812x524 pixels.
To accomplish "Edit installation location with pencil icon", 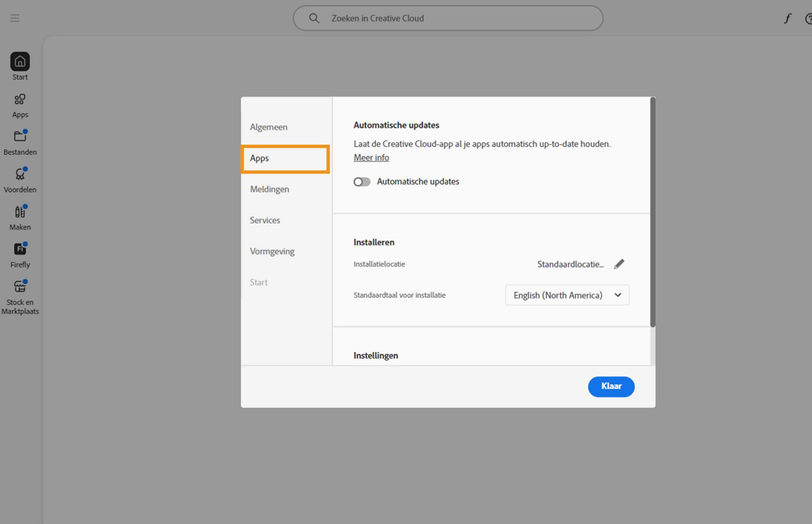I will click(619, 264).
